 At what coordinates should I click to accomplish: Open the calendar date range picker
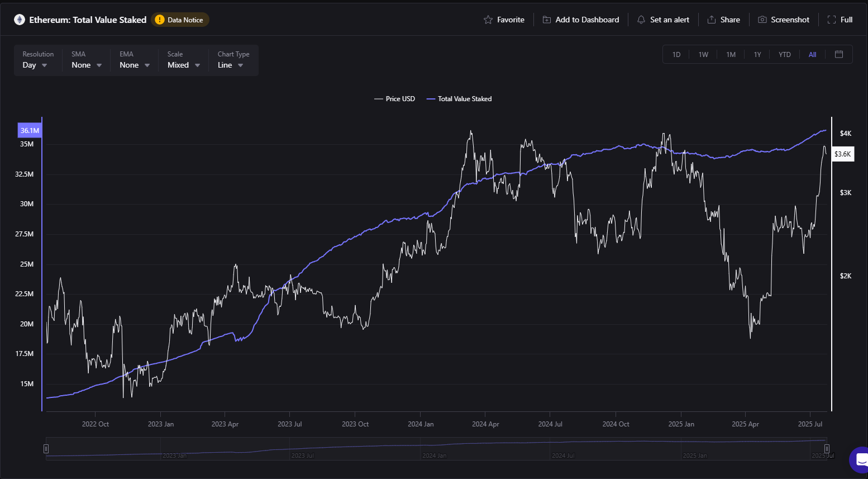839,54
